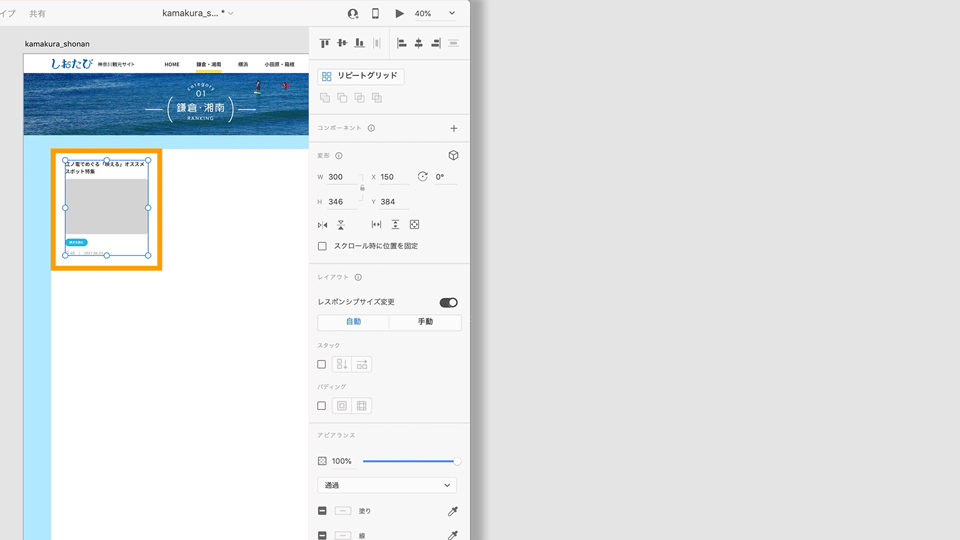Distribute selection vertically

(x=454, y=43)
